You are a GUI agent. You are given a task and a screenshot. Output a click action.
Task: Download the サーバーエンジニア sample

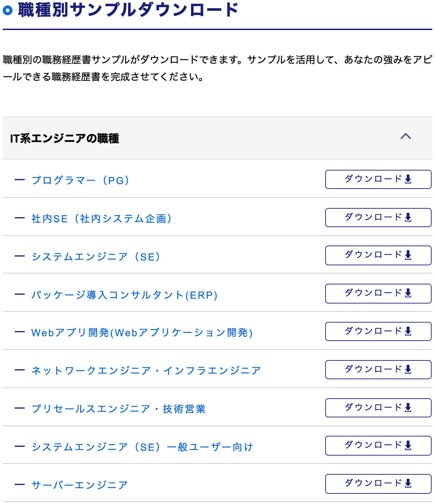point(378,484)
